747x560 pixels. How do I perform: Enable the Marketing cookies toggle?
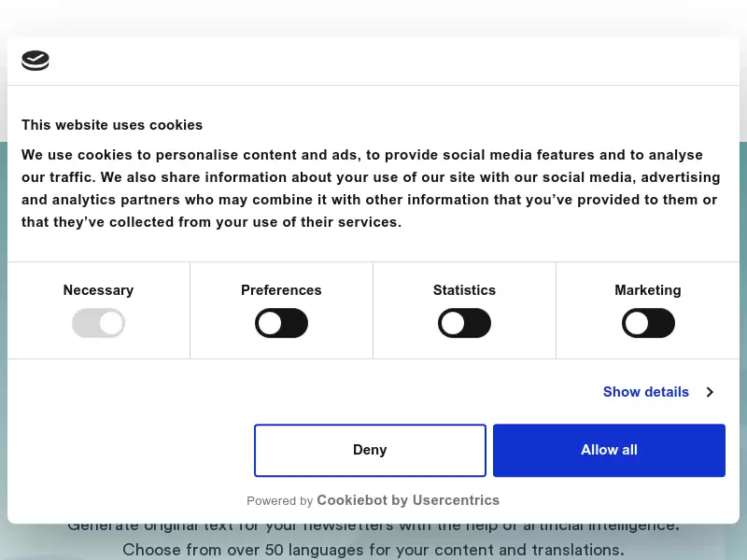pyautogui.click(x=648, y=323)
